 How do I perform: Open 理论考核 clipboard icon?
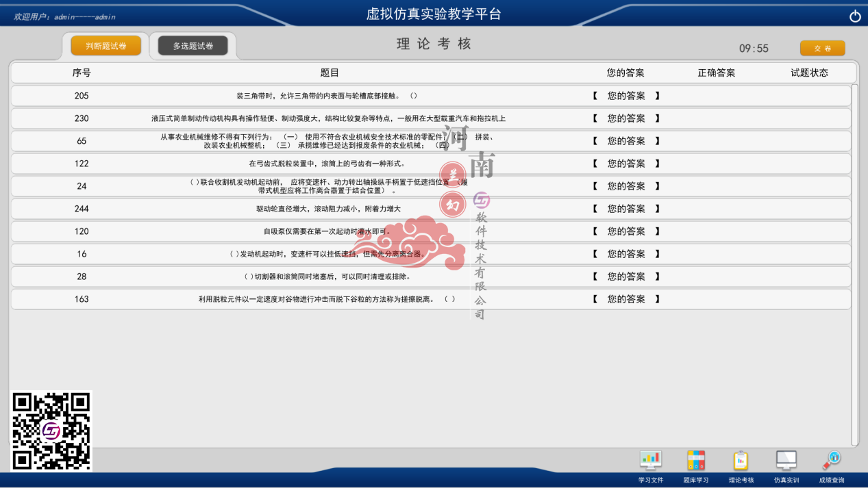(x=741, y=461)
